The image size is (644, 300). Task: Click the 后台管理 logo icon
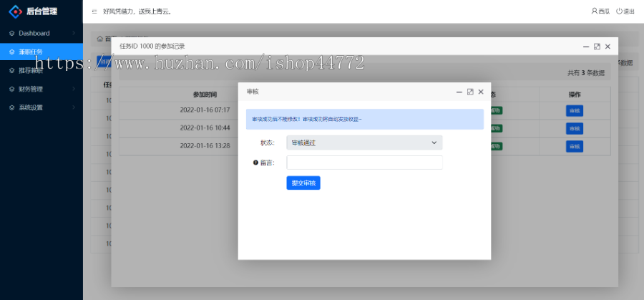(15, 11)
